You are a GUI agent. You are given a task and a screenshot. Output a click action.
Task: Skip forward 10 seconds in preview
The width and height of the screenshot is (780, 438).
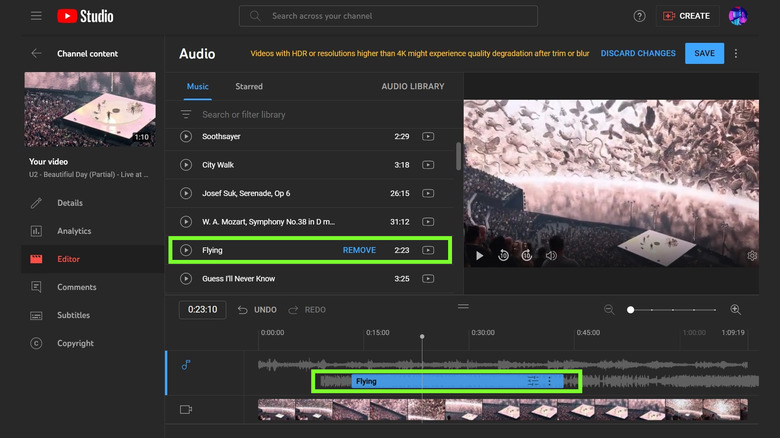[x=527, y=255]
